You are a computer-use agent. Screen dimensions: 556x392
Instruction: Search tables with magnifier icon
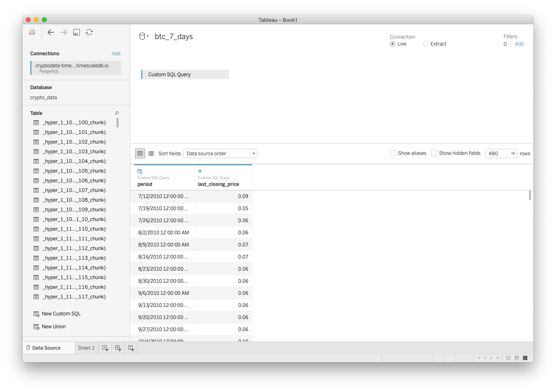coord(117,113)
